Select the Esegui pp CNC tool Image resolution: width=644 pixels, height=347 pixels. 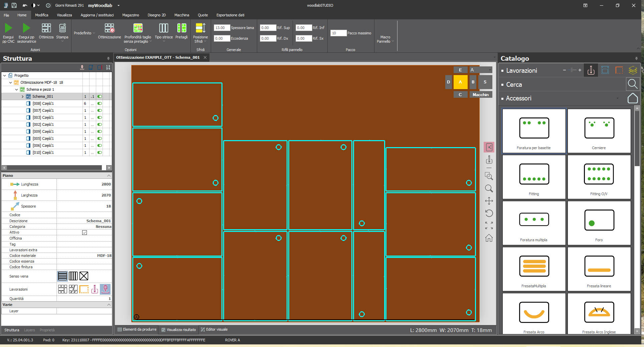[x=8, y=32]
